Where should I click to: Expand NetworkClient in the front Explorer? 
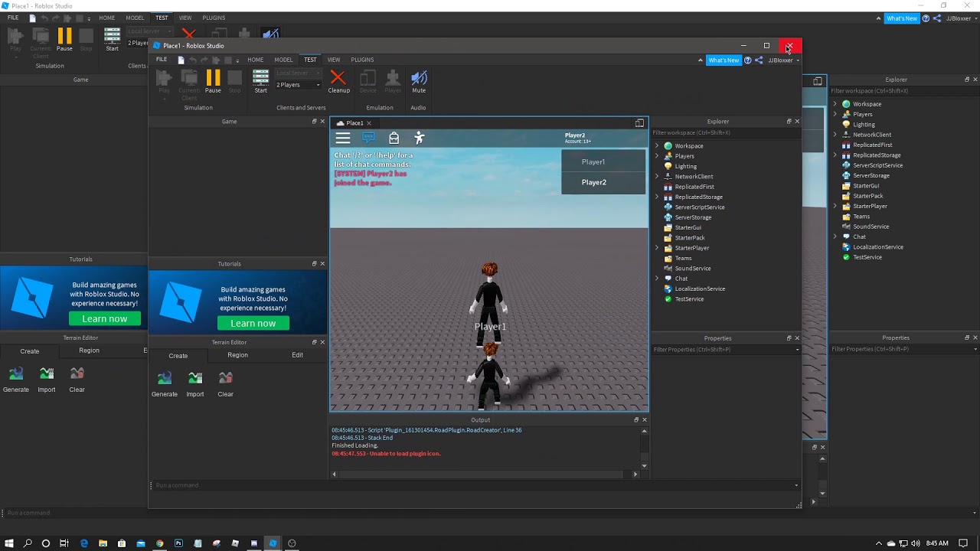pos(657,177)
